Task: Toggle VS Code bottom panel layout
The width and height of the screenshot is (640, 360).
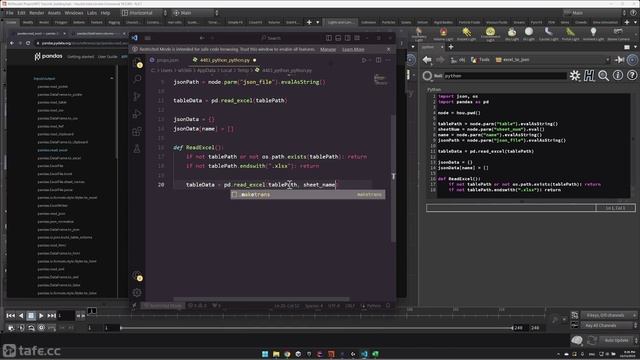Action: coord(338,38)
